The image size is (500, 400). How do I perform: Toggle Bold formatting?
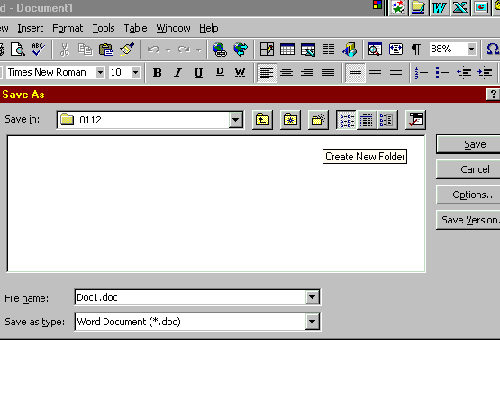pyautogui.click(x=157, y=72)
